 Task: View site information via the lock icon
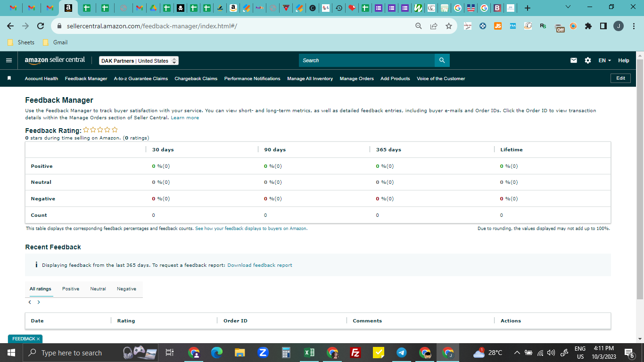59,26
